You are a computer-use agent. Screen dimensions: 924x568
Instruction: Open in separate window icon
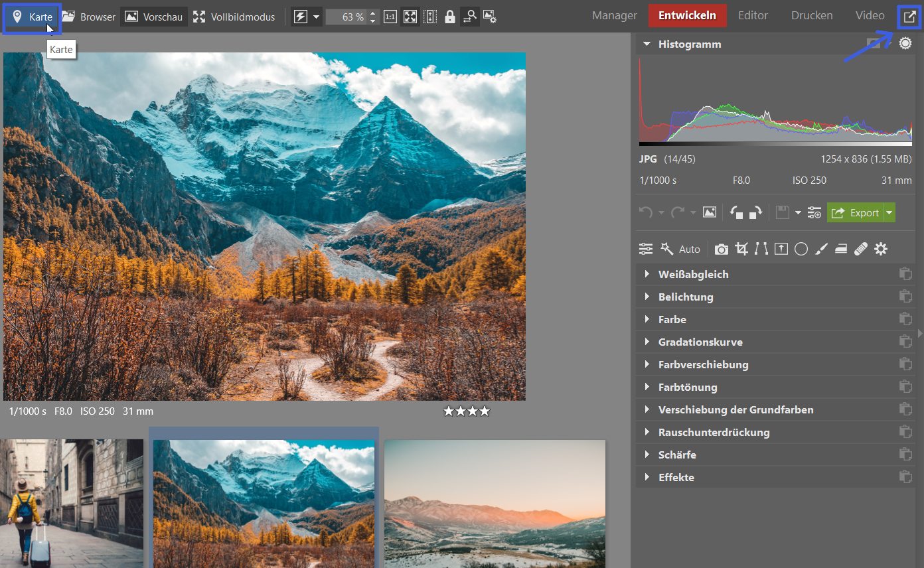(x=909, y=17)
